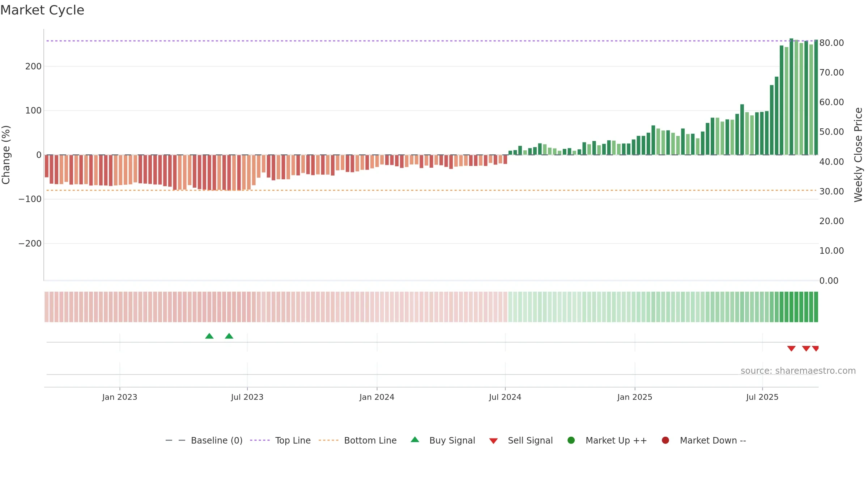Click the 200 tick on the left axis
This screenshot has height=488, width=868.
click(33, 67)
